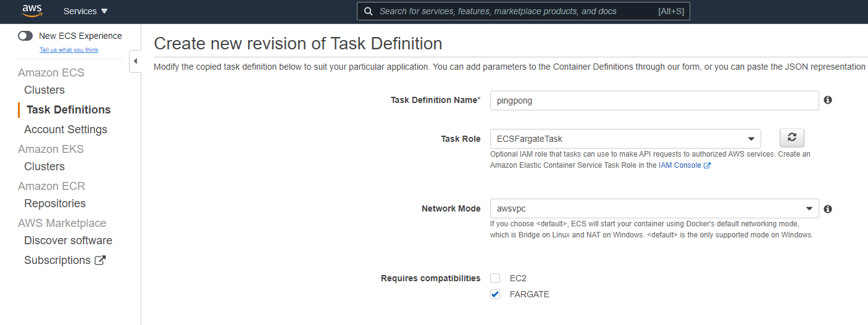Click the search magnifier icon
Image resolution: width=868 pixels, height=325 pixels.
pos(368,11)
